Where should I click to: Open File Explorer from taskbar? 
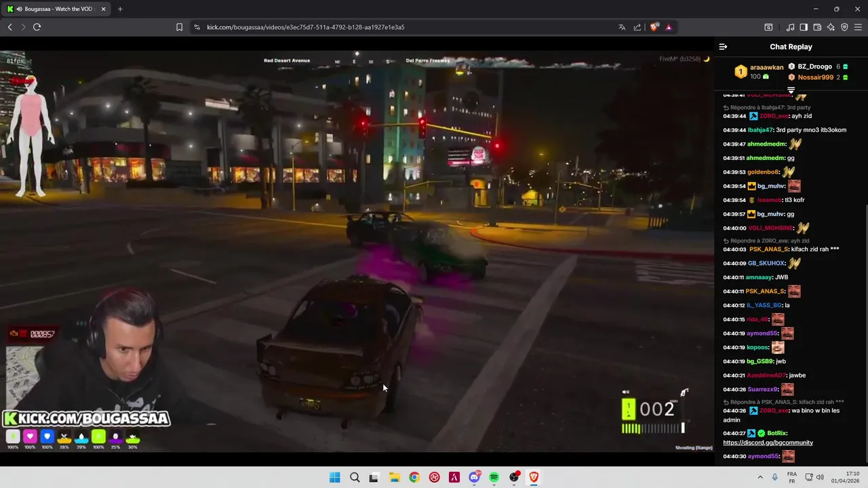(x=394, y=477)
